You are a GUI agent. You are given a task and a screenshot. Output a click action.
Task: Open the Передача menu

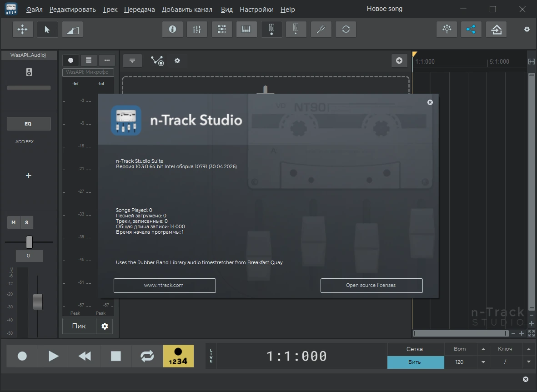[x=140, y=10]
